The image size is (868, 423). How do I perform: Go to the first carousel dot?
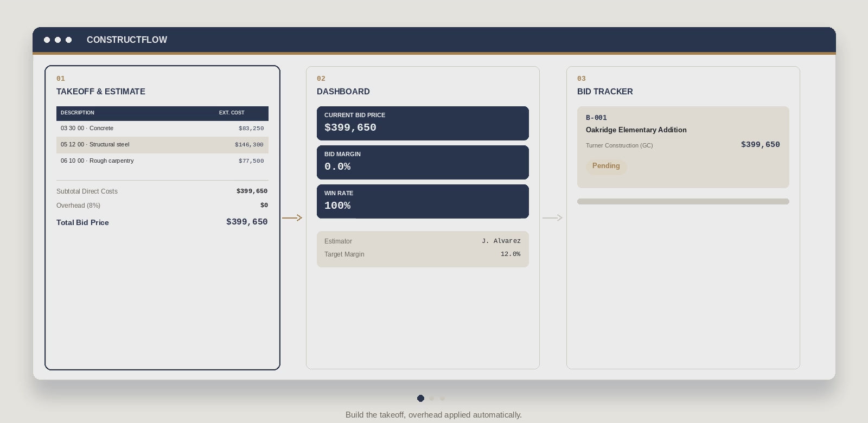point(420,398)
